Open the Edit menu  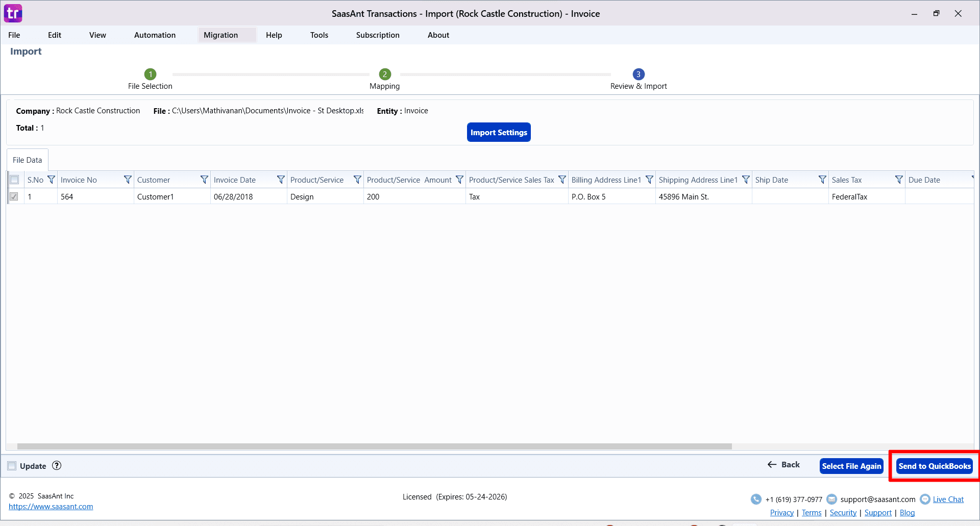pos(55,35)
